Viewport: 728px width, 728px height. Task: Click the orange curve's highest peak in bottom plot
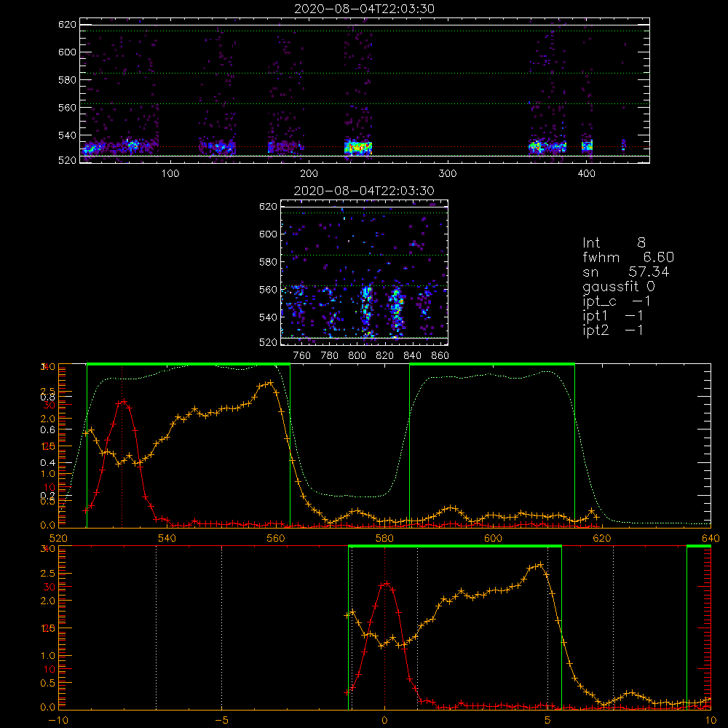tap(540, 565)
